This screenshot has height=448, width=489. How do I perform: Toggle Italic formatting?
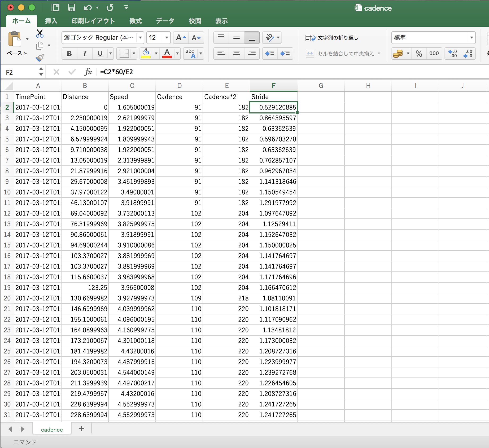tap(85, 54)
